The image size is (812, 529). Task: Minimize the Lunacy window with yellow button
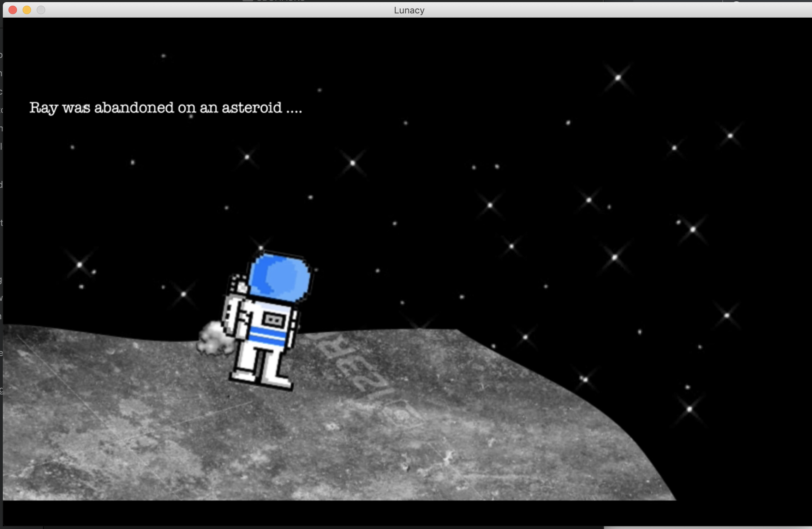coord(27,10)
